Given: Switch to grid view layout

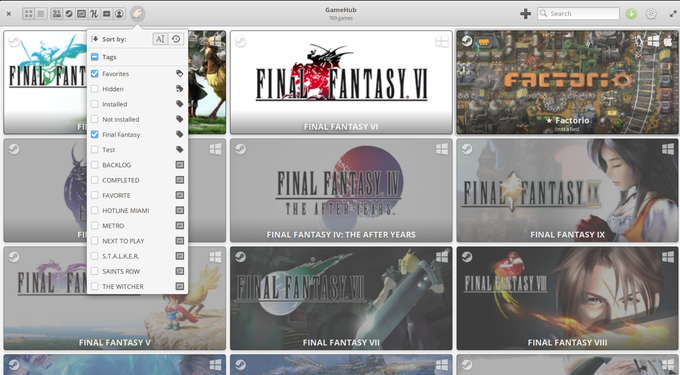Looking at the screenshot, I should (x=29, y=14).
